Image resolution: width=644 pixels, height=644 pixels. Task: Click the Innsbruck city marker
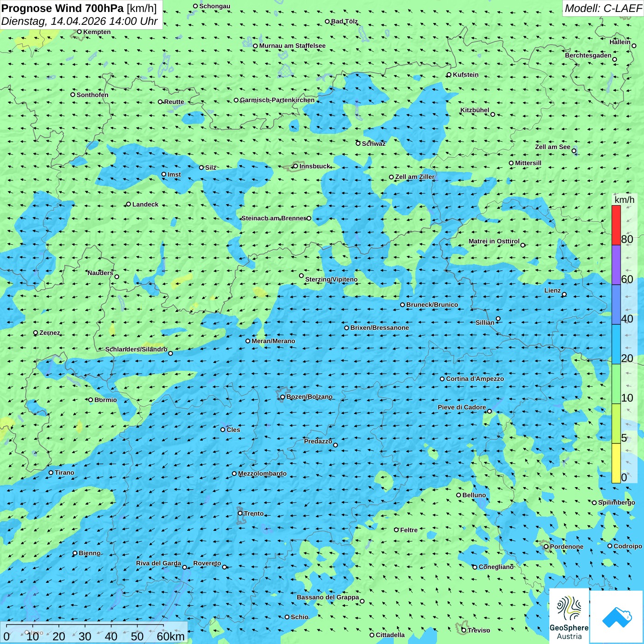click(296, 166)
